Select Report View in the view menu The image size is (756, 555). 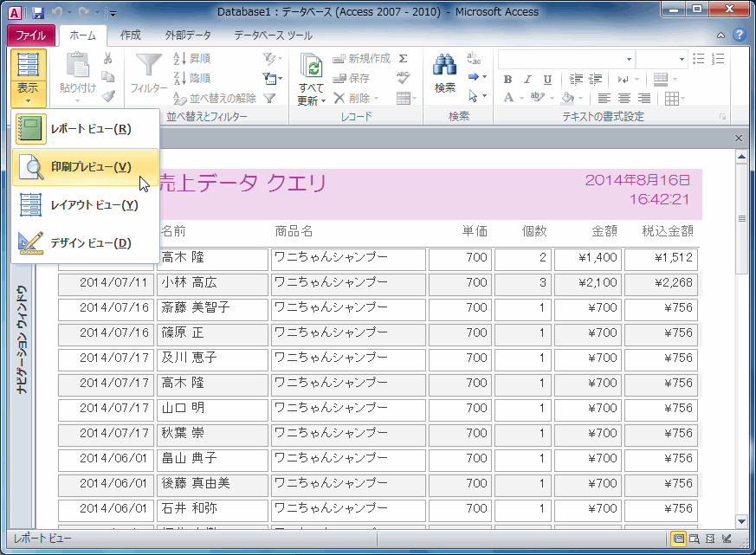click(85, 129)
